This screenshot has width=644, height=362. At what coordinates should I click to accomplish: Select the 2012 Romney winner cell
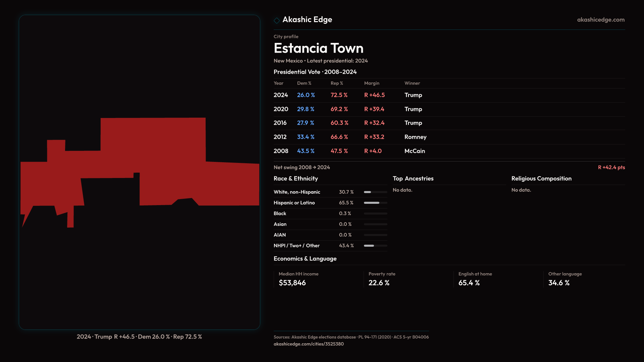click(x=415, y=137)
